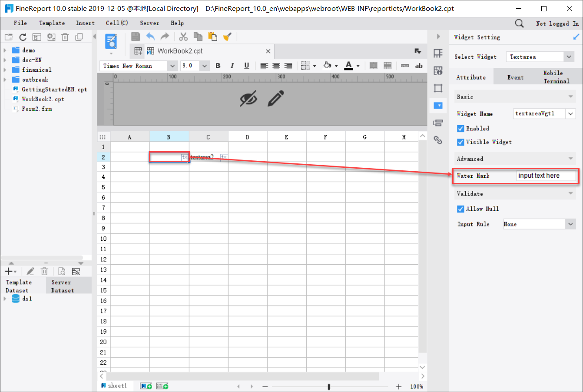Image resolution: width=583 pixels, height=392 pixels.
Task: Select the Cell Element icon in right sidebar
Action: tap(438, 70)
